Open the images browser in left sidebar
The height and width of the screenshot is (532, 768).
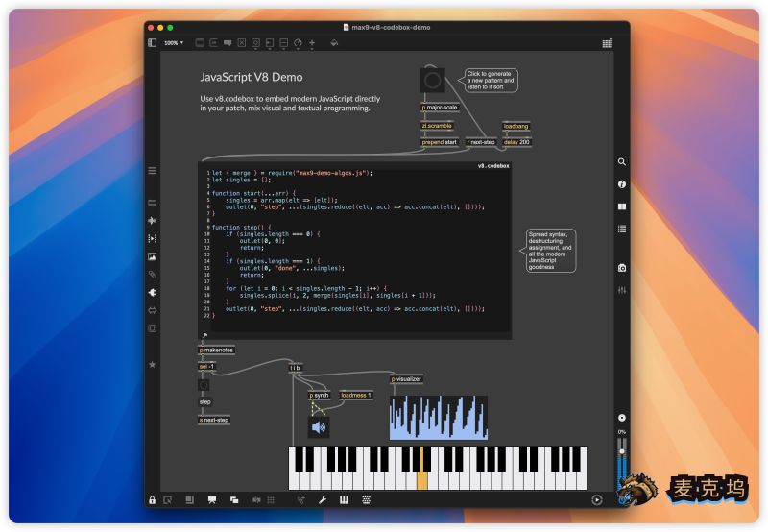[153, 256]
